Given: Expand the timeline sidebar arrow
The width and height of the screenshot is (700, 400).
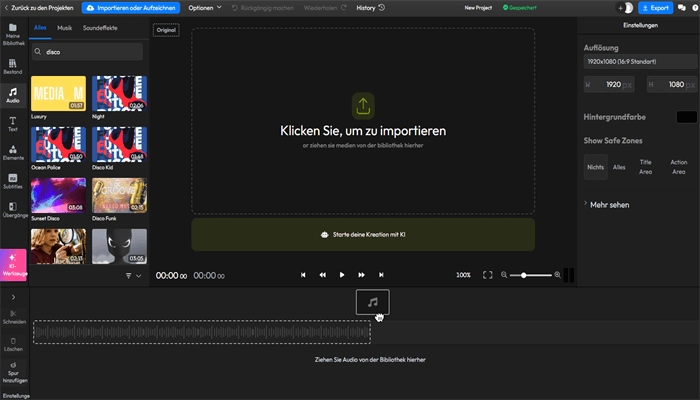Looking at the screenshot, I should coord(13,297).
